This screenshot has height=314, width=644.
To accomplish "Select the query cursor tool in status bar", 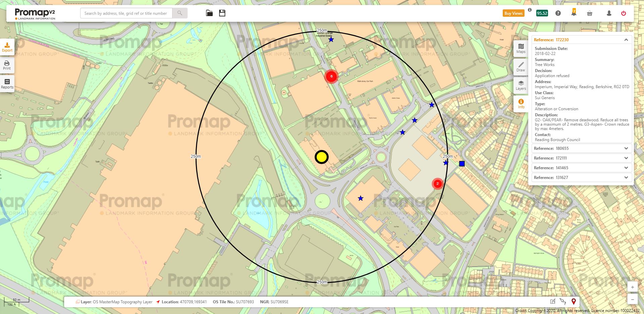I will click(563, 302).
